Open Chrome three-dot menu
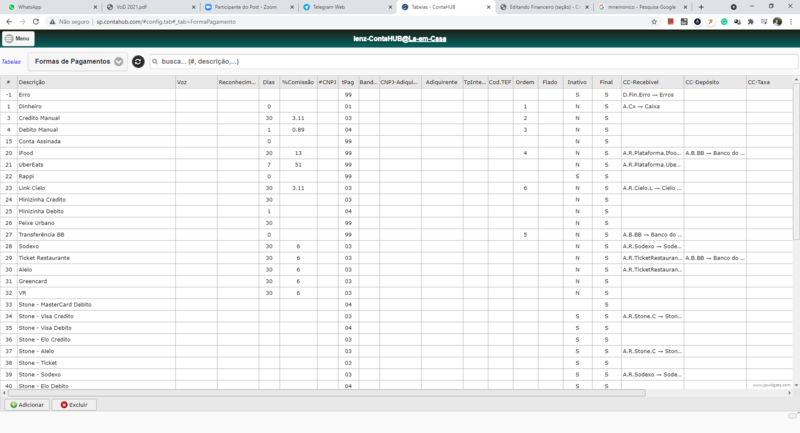Image resolution: width=800 pixels, height=433 pixels. click(x=791, y=22)
